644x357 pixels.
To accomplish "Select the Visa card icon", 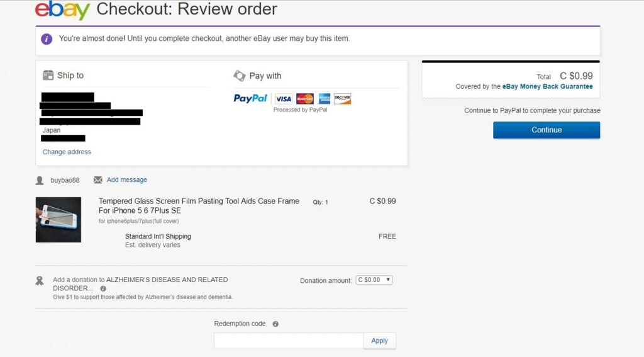I will (284, 99).
